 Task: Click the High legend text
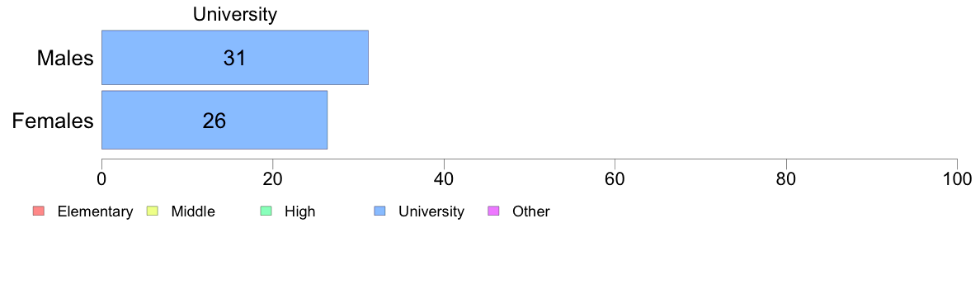point(300,211)
